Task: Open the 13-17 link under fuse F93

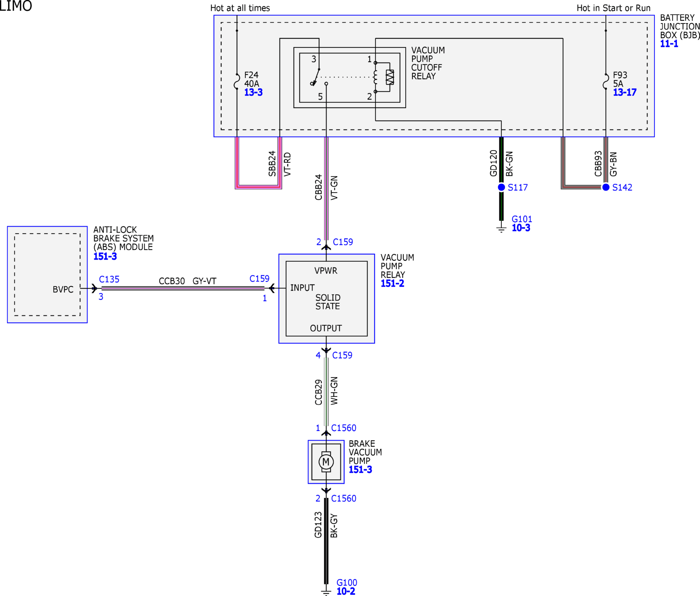Action: tap(625, 93)
